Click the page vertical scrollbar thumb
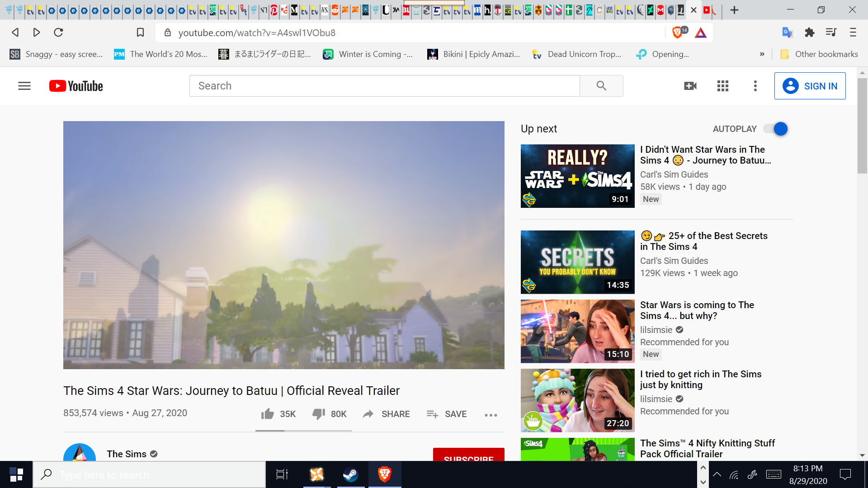 click(x=862, y=126)
